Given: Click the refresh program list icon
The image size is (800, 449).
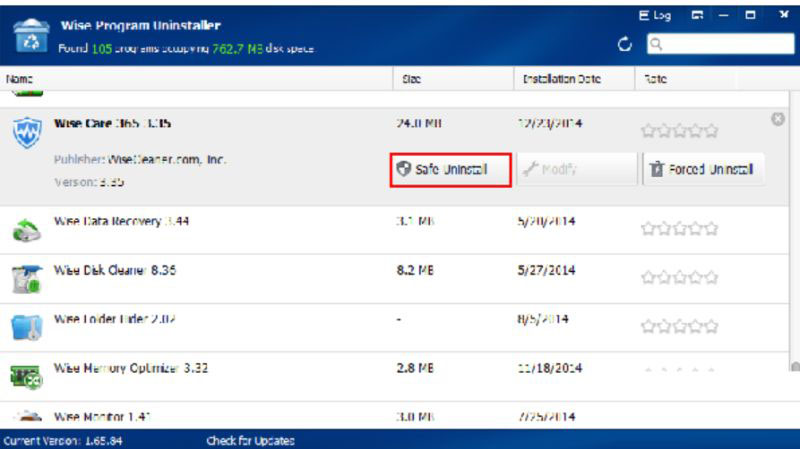Looking at the screenshot, I should pyautogui.click(x=624, y=44).
